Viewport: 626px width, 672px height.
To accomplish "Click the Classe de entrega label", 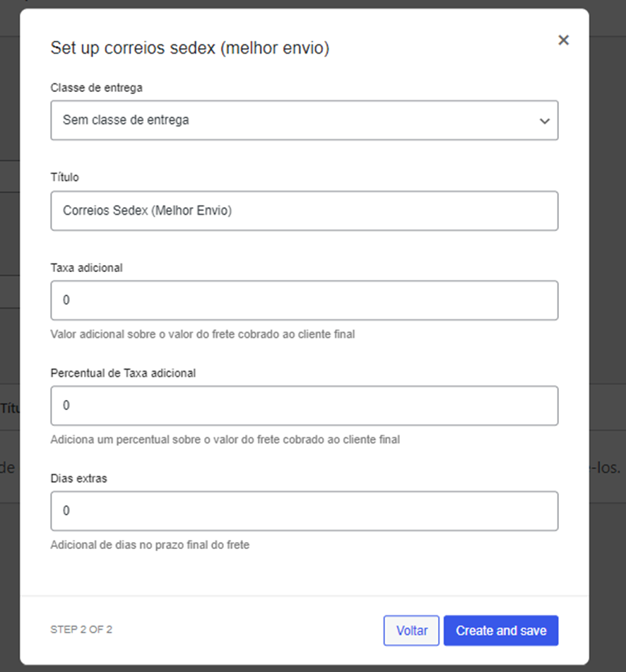I will click(96, 88).
